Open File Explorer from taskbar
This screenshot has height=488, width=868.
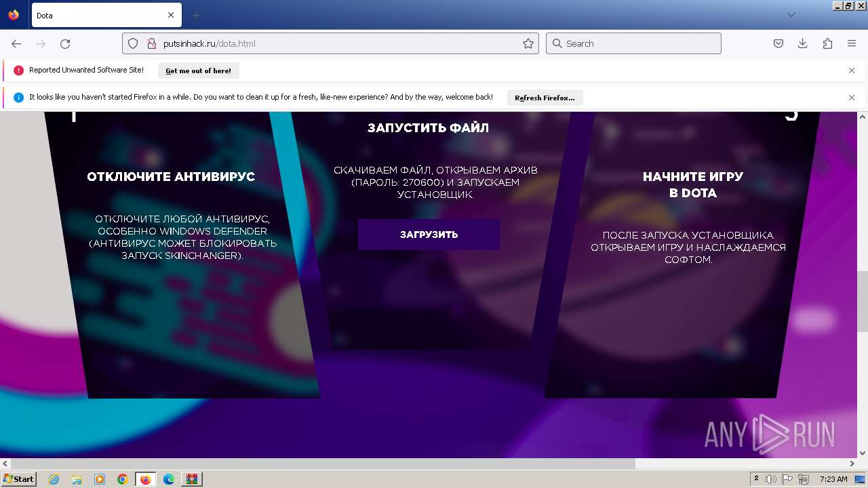pyautogui.click(x=77, y=479)
